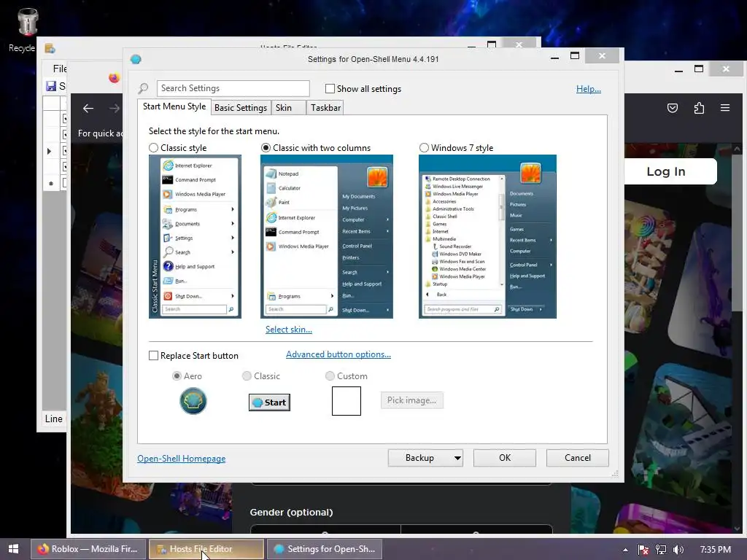This screenshot has width=747, height=560.
Task: Click the Firefox forward arrow icon
Action: [x=115, y=109]
